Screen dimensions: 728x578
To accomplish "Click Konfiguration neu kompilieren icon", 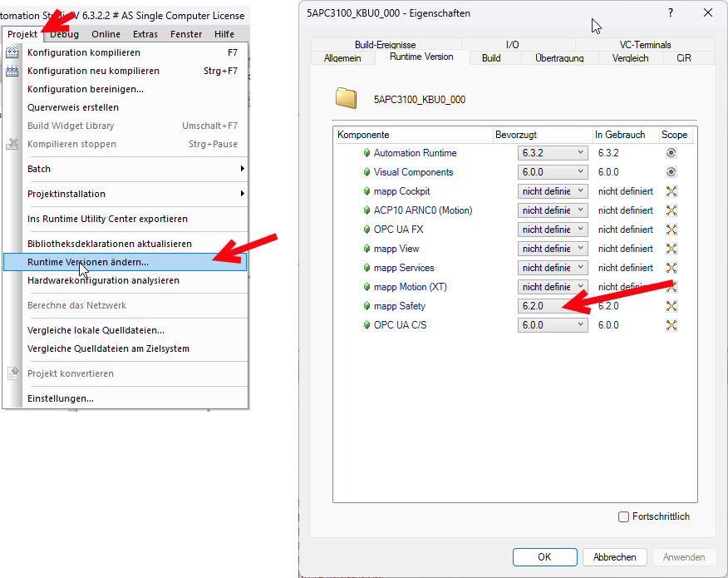I will tap(12, 71).
